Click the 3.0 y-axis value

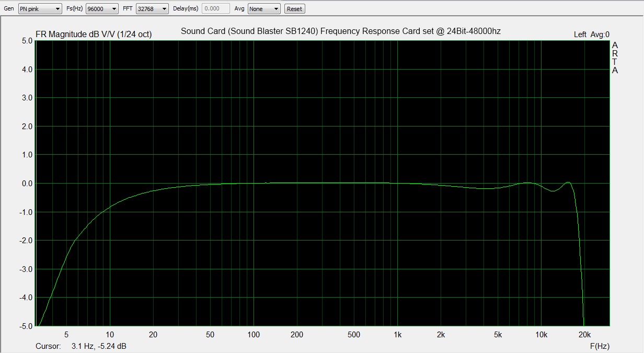point(27,98)
